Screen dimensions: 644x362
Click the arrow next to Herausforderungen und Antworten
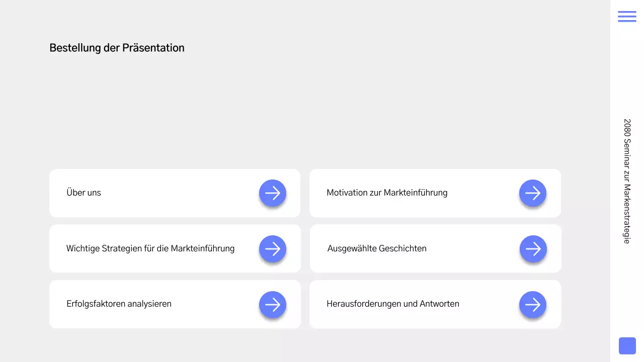[x=532, y=304]
